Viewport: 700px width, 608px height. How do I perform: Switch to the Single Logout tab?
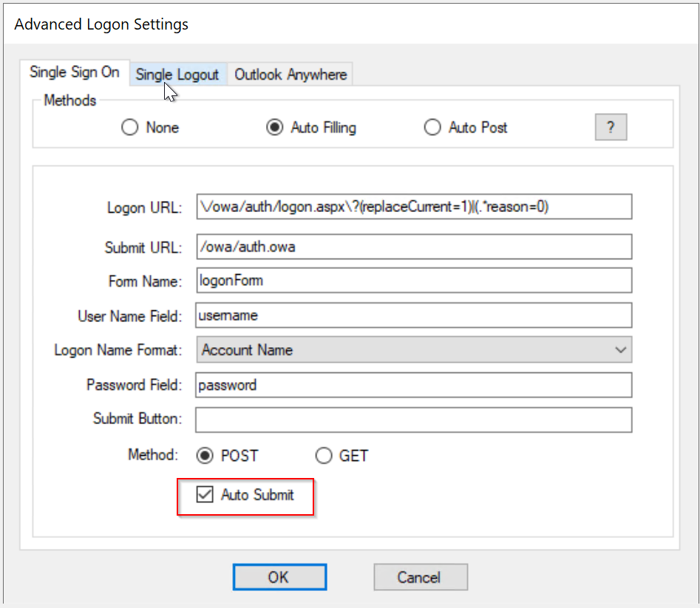(x=177, y=75)
